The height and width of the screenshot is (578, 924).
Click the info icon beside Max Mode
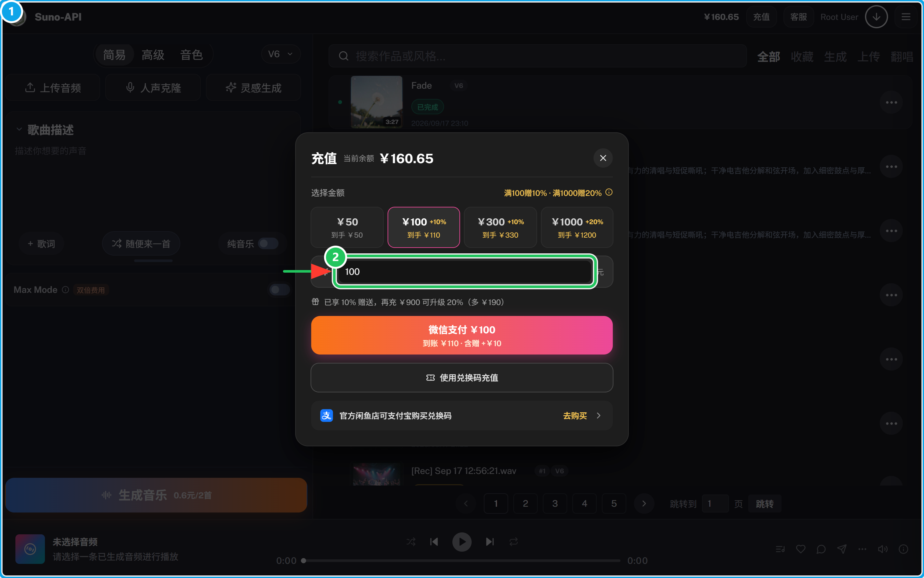click(65, 290)
